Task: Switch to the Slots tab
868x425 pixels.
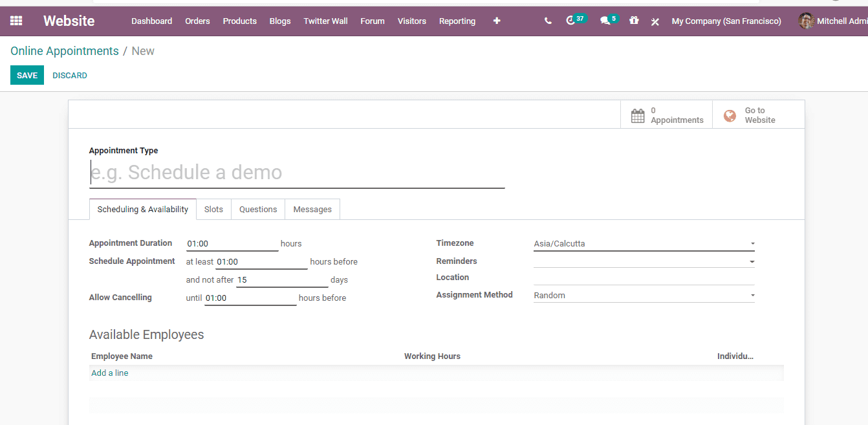Action: [x=213, y=209]
